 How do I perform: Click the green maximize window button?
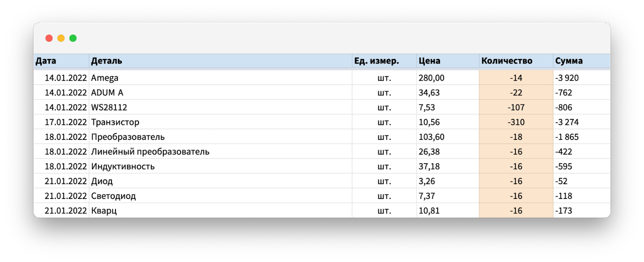pos(73,38)
